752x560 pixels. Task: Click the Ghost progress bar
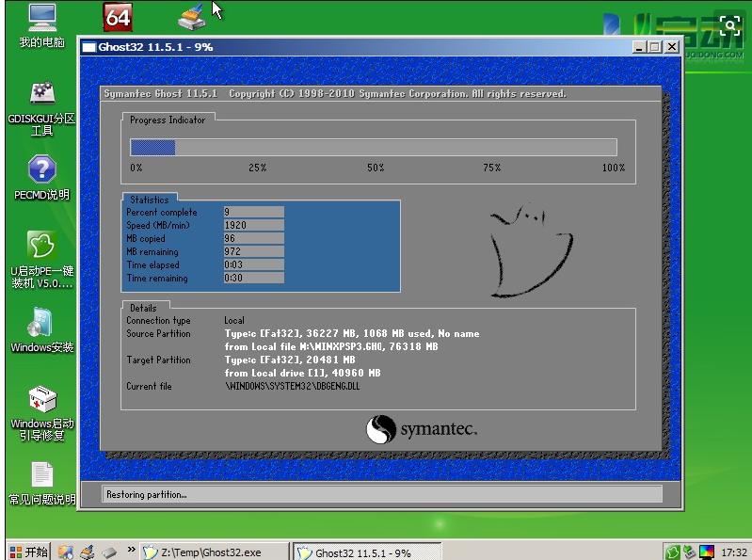(373, 147)
